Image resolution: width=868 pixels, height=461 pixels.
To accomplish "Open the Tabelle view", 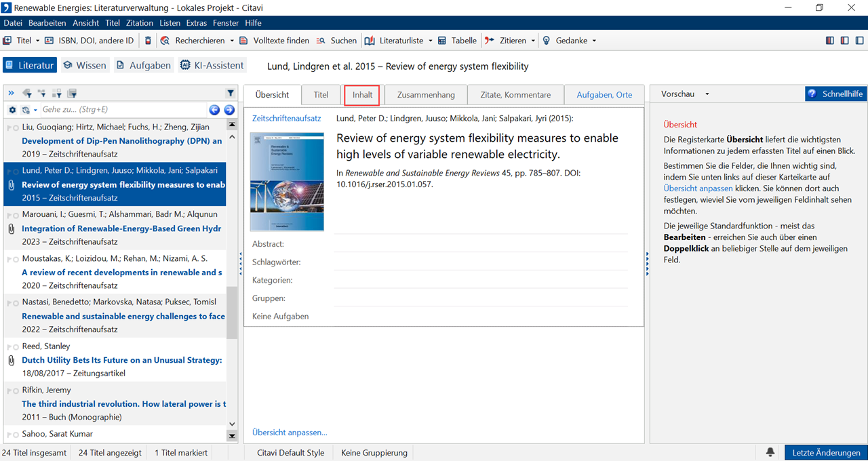I will 457,41.
